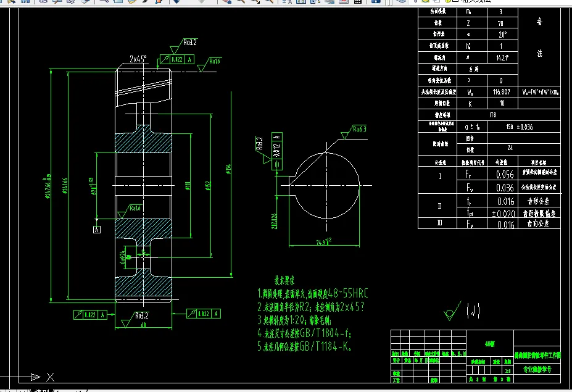Select the φ111 hub dimension
Image resolution: width=572 pixels, height=392 pixels.
pyautogui.click(x=188, y=185)
